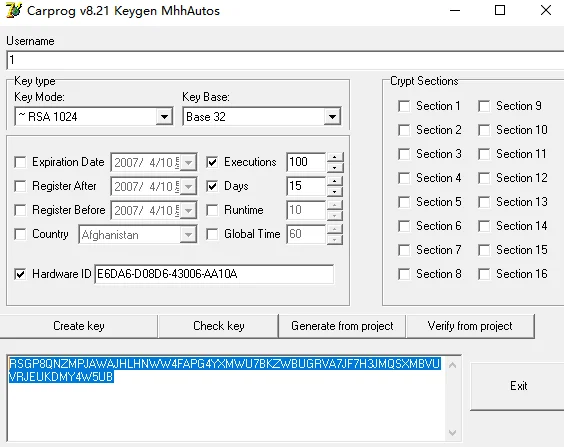The image size is (564, 447).
Task: Click the output box scroll up arrow
Action: click(x=452, y=365)
